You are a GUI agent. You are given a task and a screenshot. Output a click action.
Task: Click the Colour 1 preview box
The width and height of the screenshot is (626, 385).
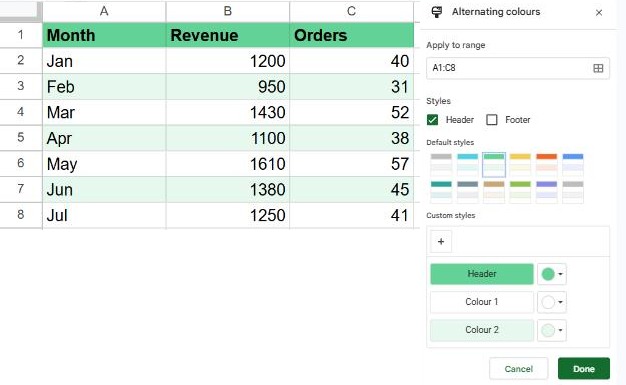tap(481, 302)
